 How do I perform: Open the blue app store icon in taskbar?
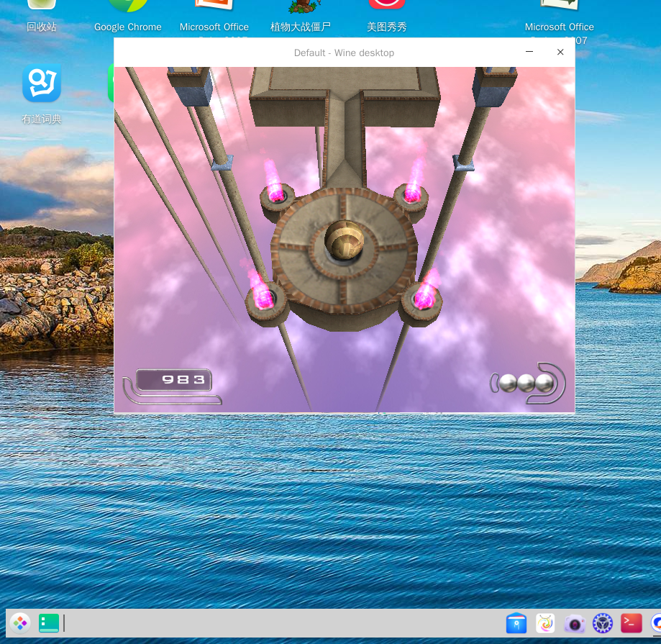click(516, 623)
